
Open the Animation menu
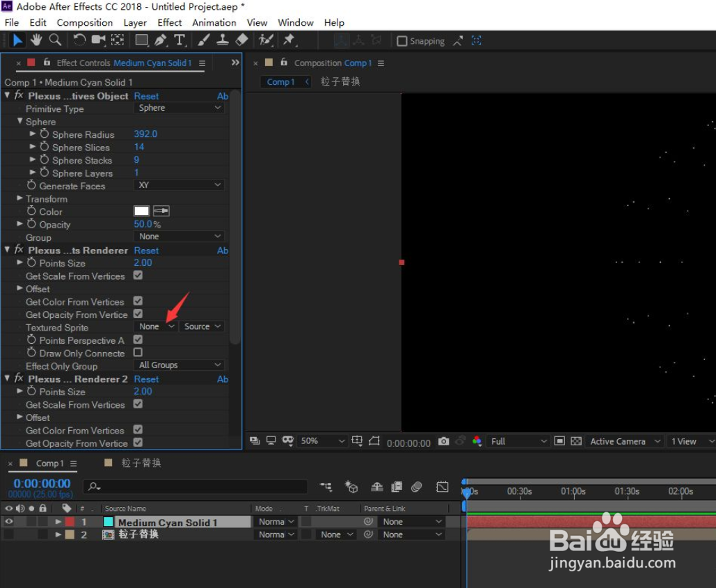pyautogui.click(x=214, y=22)
